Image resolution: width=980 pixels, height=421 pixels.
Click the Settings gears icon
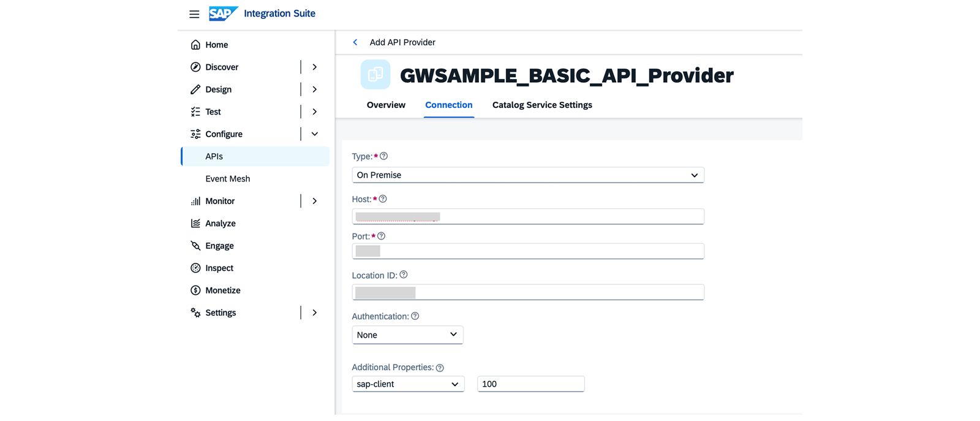(195, 313)
